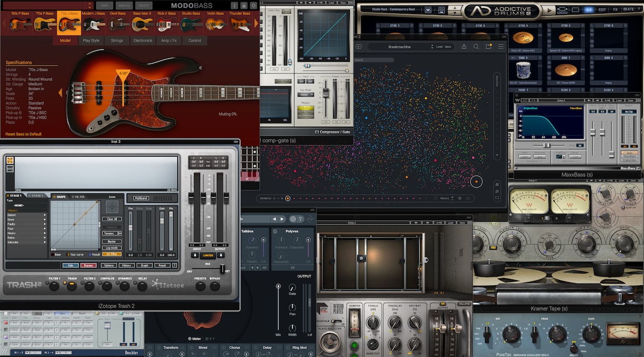This screenshot has height=357, width=644.
Task: Open the EDIT page in Addictive Drums
Action: click(602, 10)
